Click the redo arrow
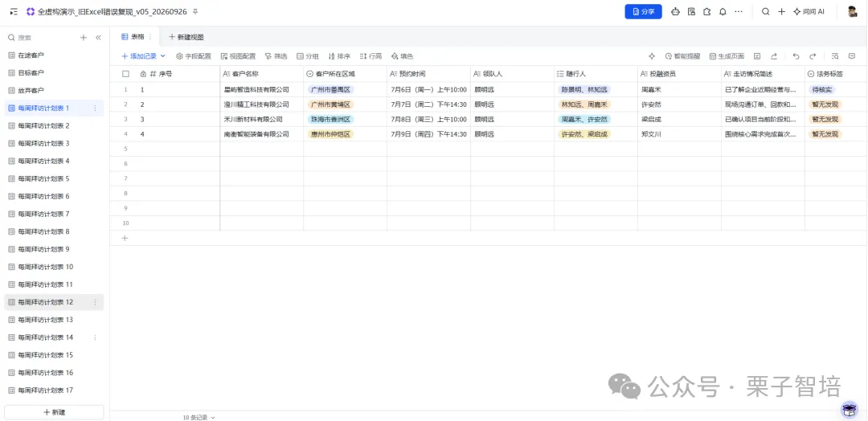868x421 pixels. 813,56
